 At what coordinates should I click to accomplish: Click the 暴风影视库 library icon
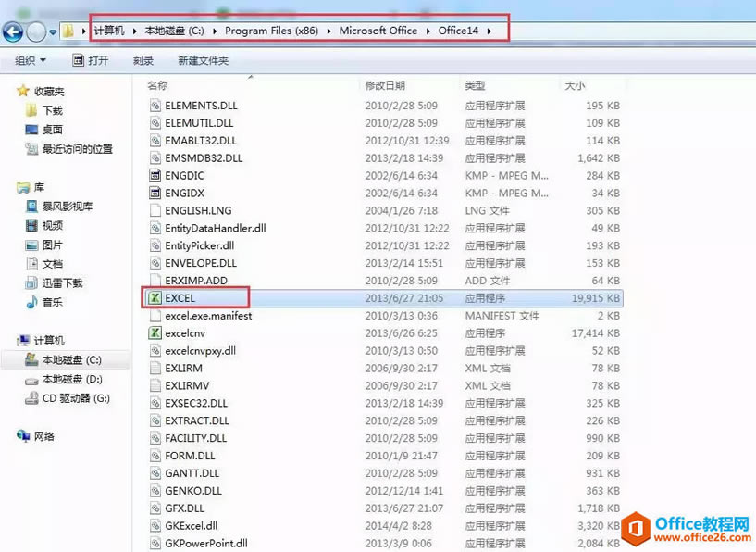32,206
